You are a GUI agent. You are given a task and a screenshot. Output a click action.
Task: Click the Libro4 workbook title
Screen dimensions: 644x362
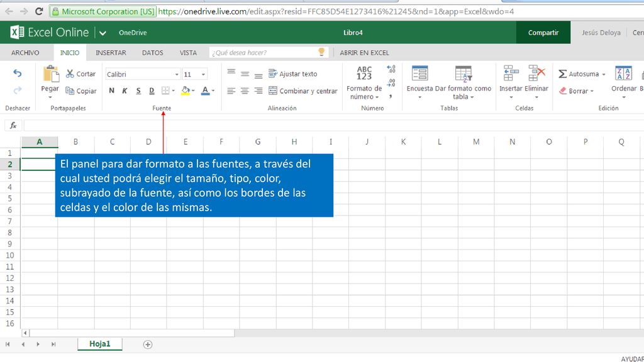353,33
